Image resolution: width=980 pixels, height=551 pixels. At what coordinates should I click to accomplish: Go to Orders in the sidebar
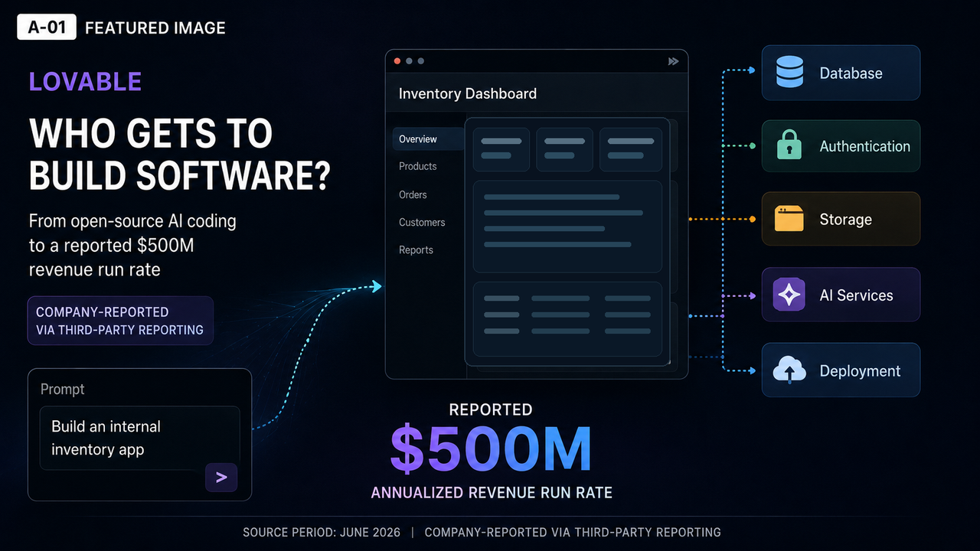[413, 194]
